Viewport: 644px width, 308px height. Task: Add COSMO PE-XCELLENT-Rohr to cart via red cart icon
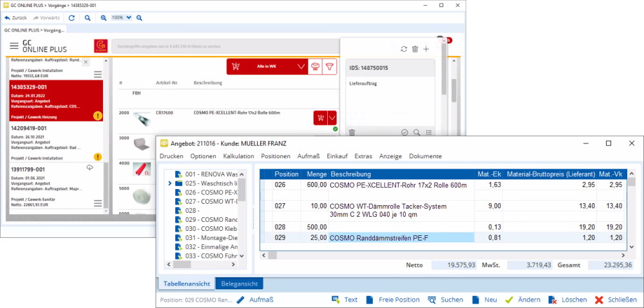tap(319, 118)
